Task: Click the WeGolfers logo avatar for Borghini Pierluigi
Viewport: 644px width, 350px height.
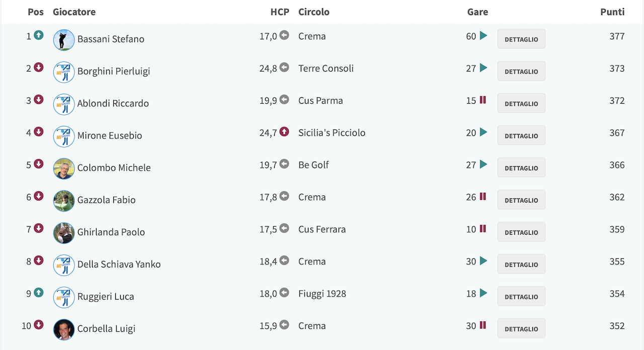Action: (x=64, y=72)
